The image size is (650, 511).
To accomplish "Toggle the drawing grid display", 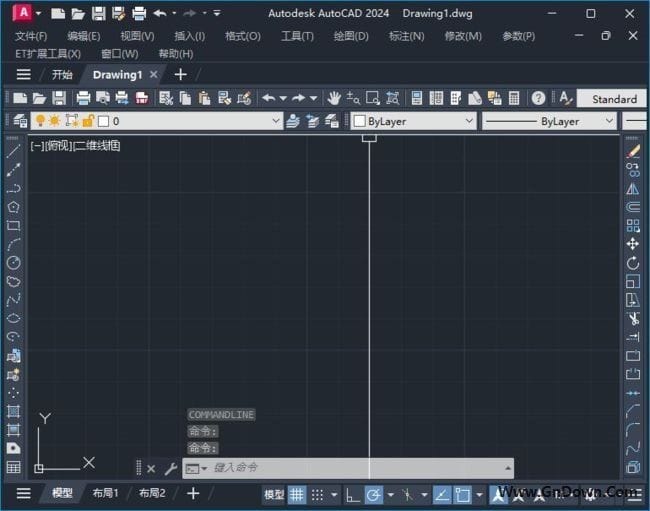I will click(x=297, y=494).
